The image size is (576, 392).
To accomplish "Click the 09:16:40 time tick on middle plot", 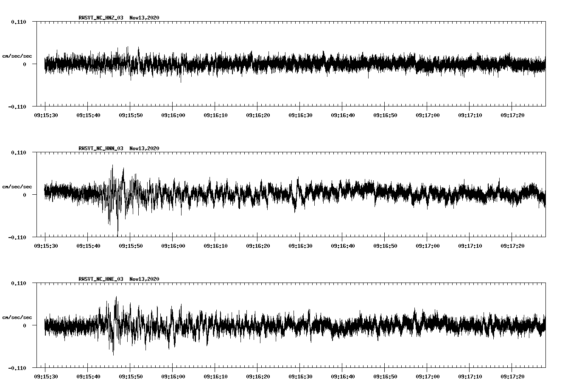I will click(343, 245).
